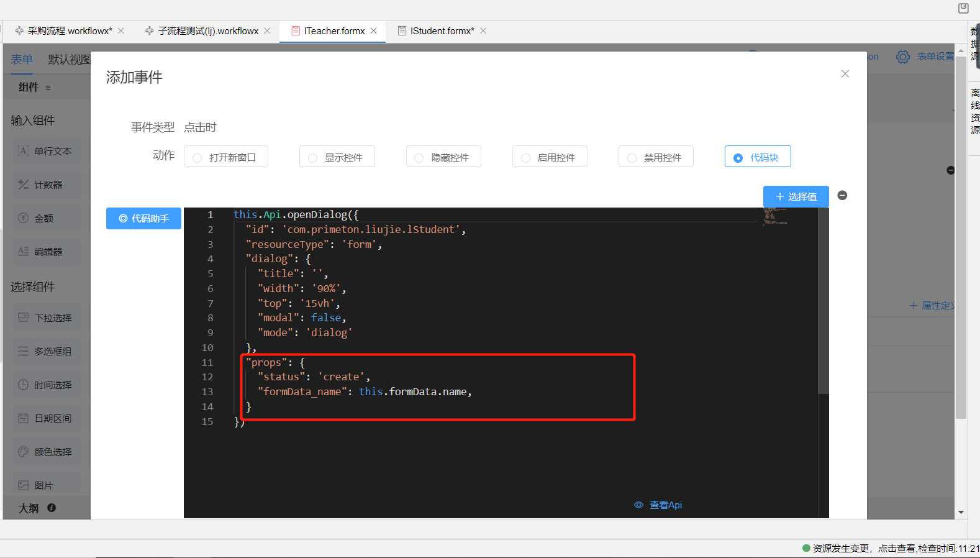
Task: Select the 时间选择 component
Action: pyautogui.click(x=47, y=385)
